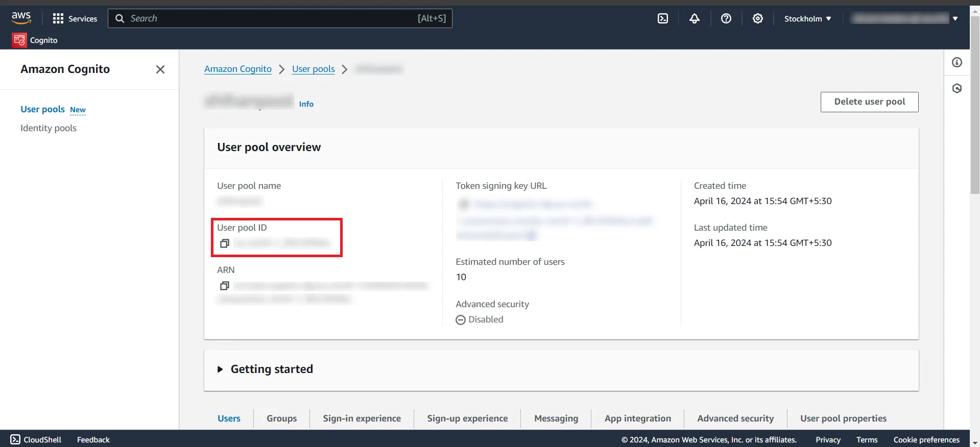The height and width of the screenshot is (447, 980).
Task: Open the Sign-in experience tab
Action: pos(362,418)
